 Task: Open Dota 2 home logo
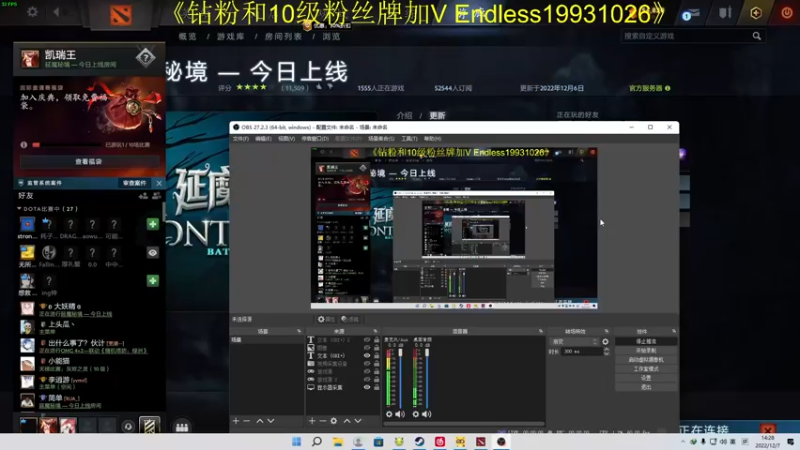coord(120,15)
